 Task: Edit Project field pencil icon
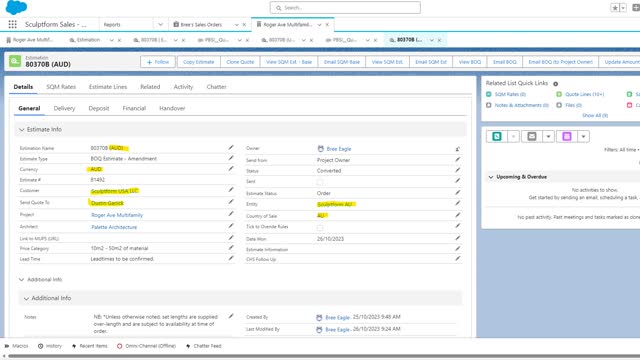click(x=231, y=214)
